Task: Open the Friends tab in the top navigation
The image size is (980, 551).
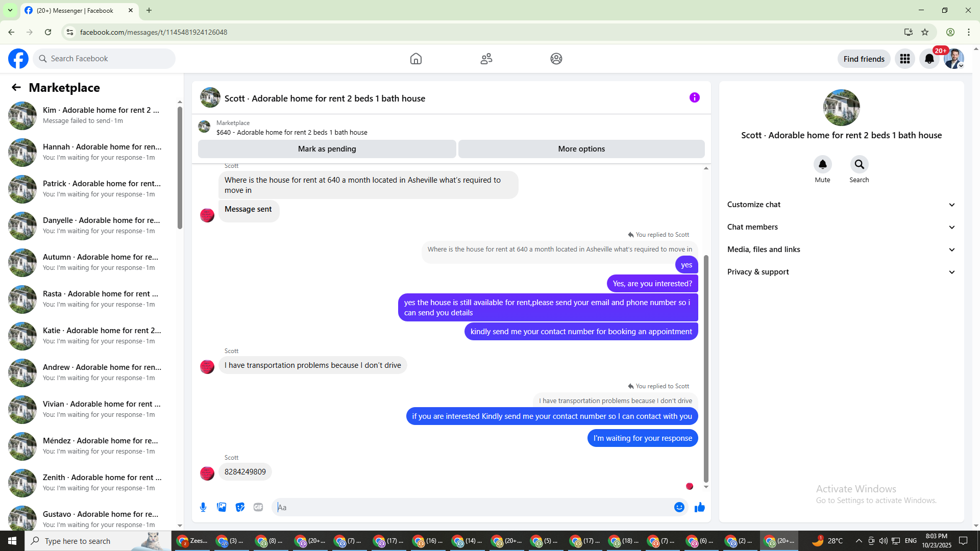Action: [486, 59]
